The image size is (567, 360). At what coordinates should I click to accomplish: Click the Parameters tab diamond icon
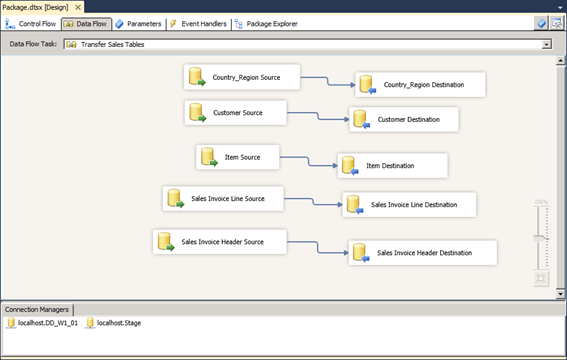119,24
